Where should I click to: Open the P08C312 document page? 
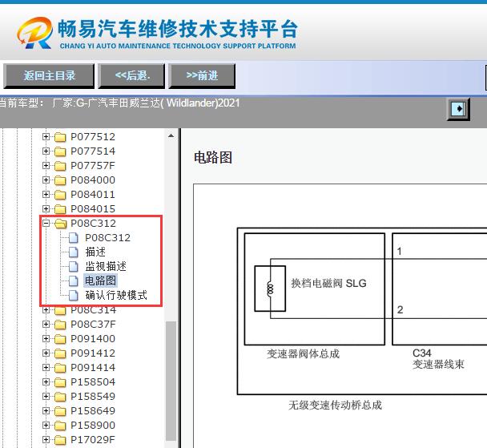click(107, 238)
